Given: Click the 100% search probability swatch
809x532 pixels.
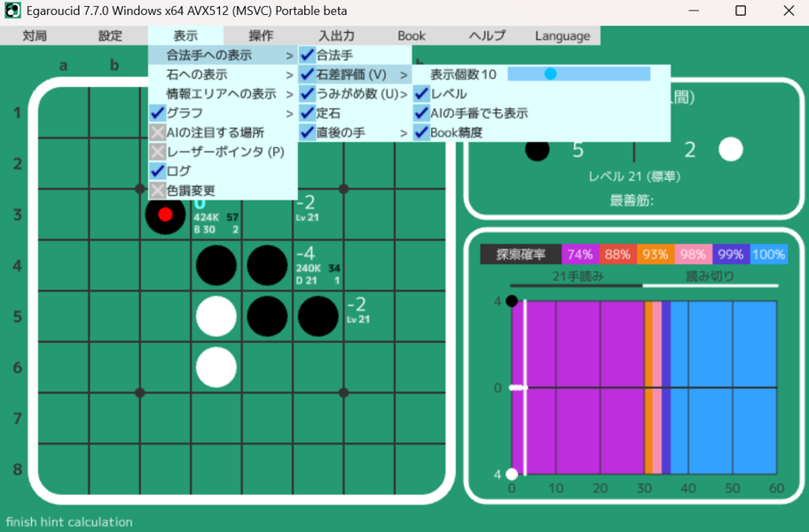Looking at the screenshot, I should (x=768, y=254).
